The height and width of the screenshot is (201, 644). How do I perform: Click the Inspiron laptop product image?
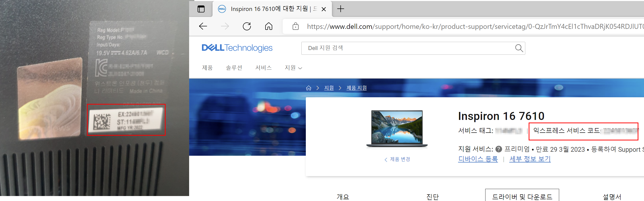click(x=397, y=129)
